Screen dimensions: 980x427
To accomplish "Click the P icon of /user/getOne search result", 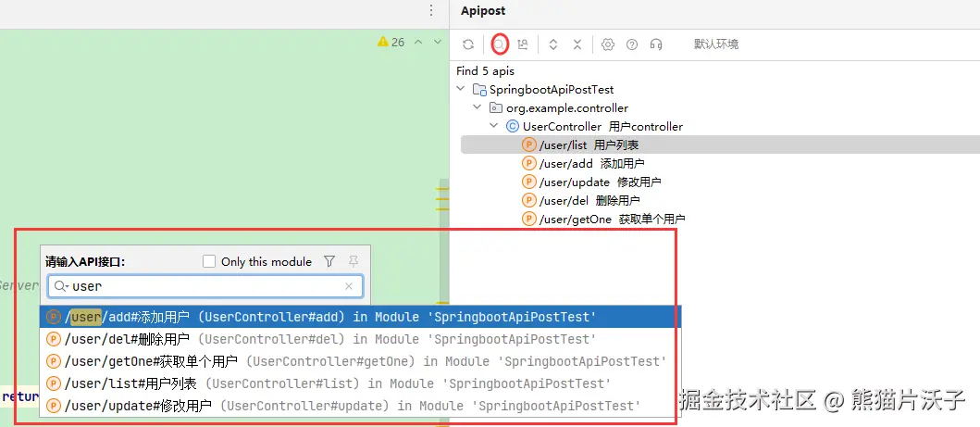I will click(54, 361).
